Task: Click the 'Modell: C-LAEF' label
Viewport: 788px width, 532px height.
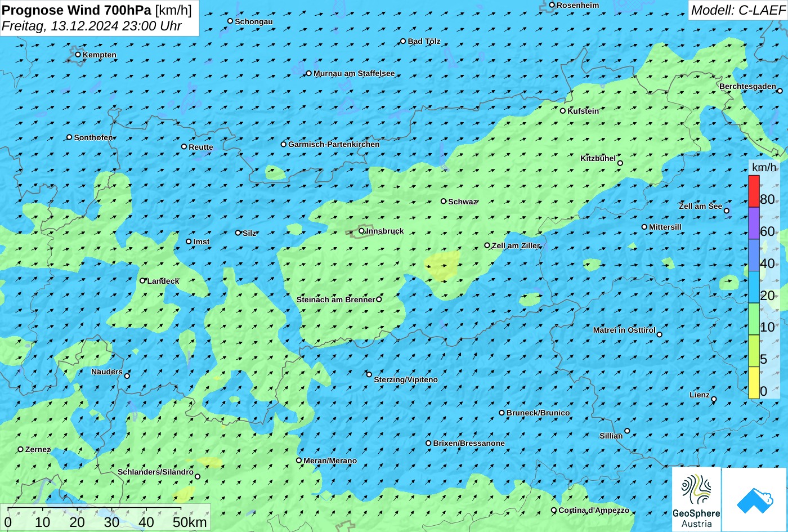Action: click(x=738, y=10)
